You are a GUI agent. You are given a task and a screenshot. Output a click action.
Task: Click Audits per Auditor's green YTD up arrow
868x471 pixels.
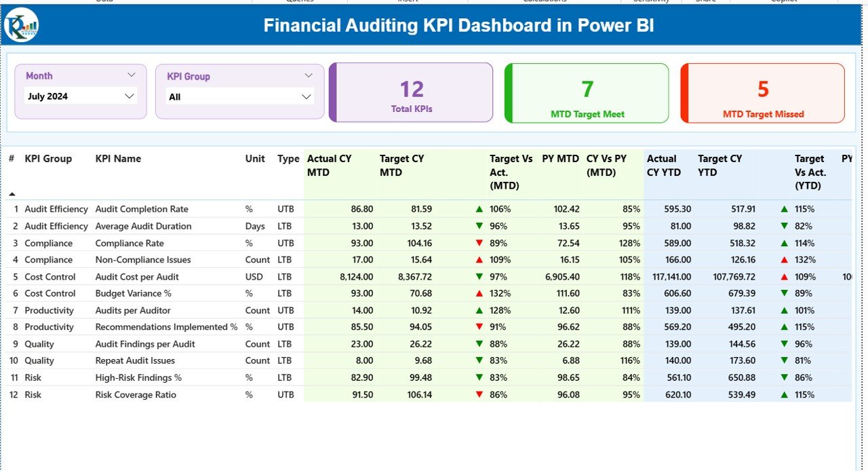click(x=785, y=310)
